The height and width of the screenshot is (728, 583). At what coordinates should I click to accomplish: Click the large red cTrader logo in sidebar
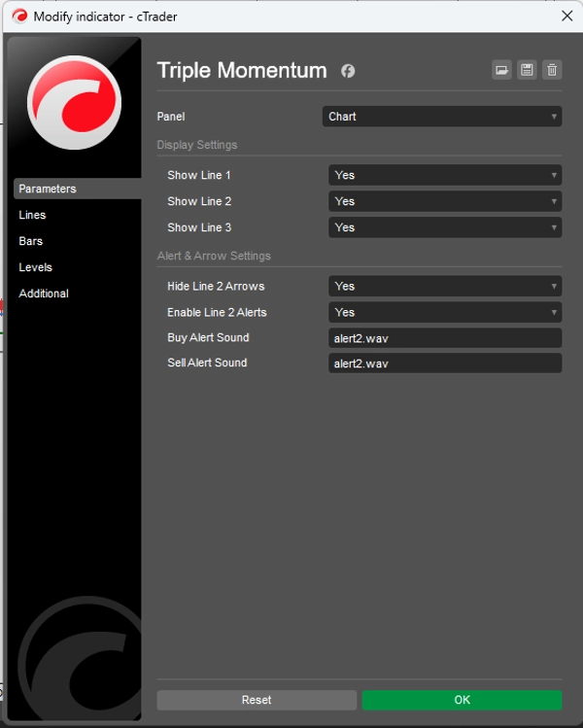tap(74, 103)
